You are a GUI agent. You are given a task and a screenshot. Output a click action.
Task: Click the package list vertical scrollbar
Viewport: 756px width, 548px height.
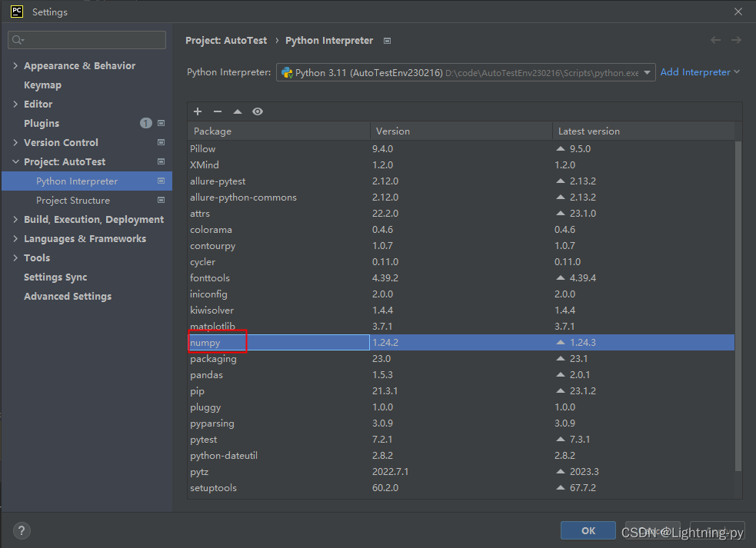pyautogui.click(x=738, y=306)
